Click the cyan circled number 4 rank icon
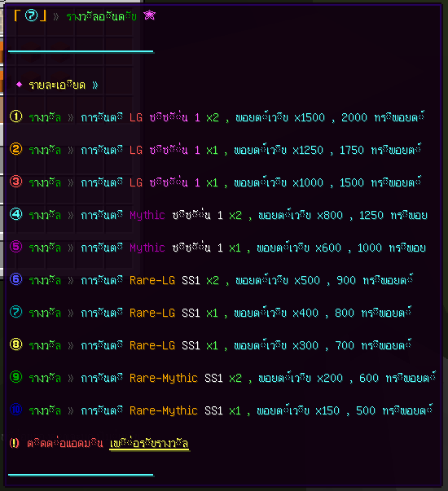This screenshot has width=448, height=491. coord(16,214)
